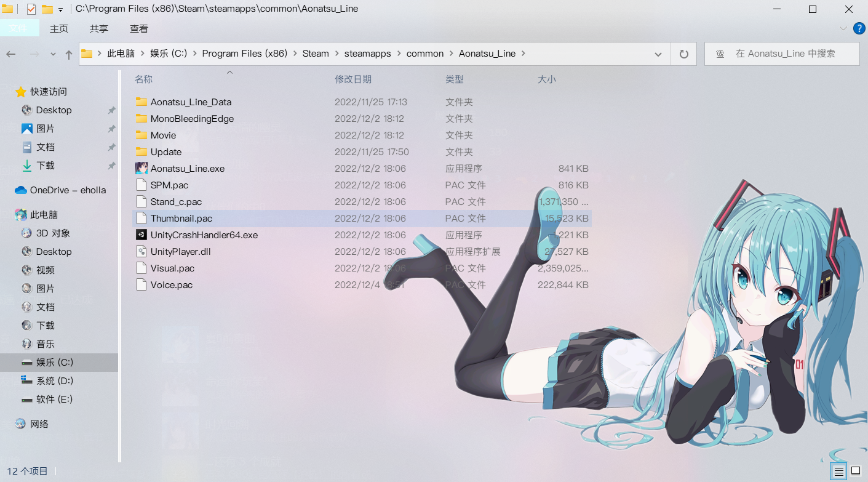Switch to details view layout icon

[x=838, y=472]
